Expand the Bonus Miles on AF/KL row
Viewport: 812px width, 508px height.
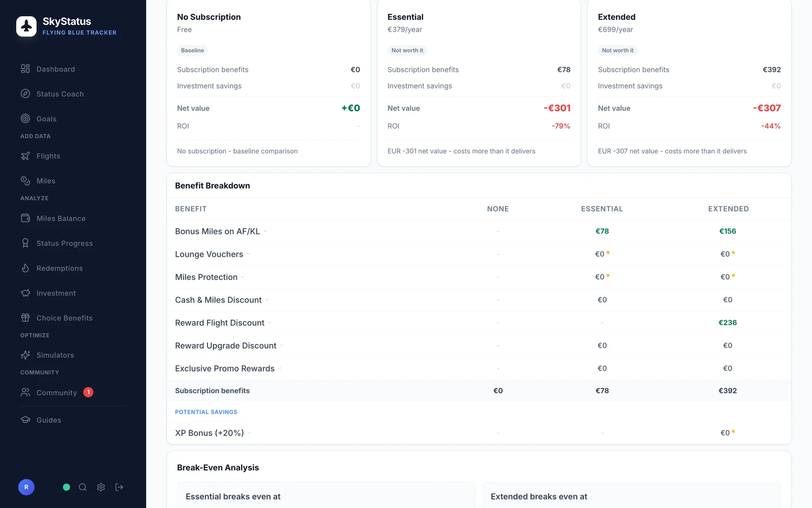265,232
